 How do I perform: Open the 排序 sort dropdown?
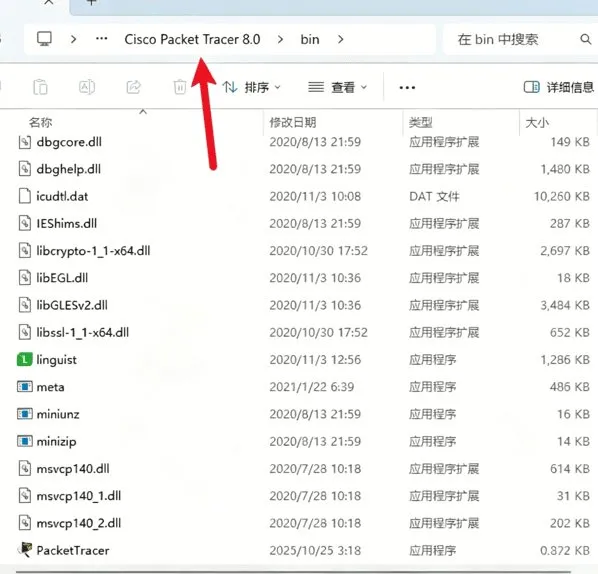pos(252,87)
